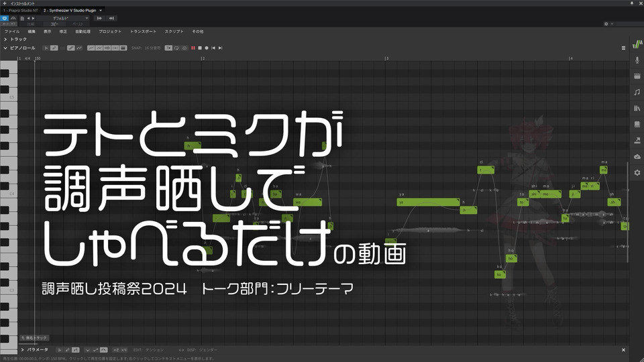Open the cloud License panel
Image resolution: width=644 pixels, height=362 pixels.
click(x=637, y=156)
